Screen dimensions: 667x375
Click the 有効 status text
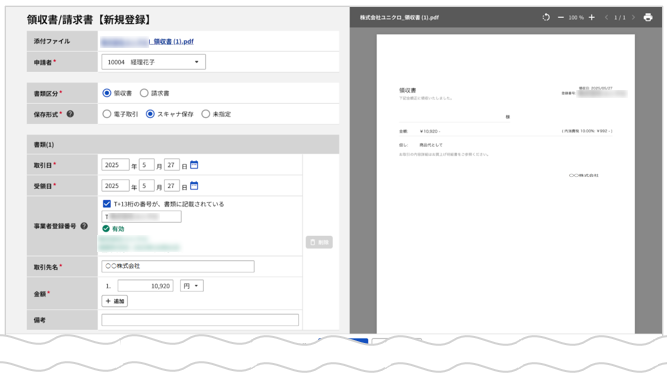point(118,229)
